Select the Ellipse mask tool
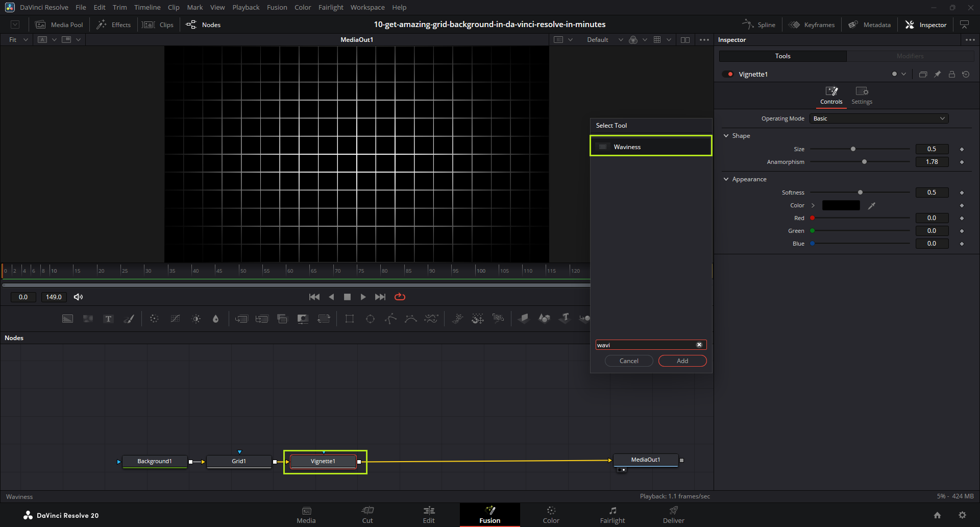The height and width of the screenshot is (527, 980). (370, 319)
